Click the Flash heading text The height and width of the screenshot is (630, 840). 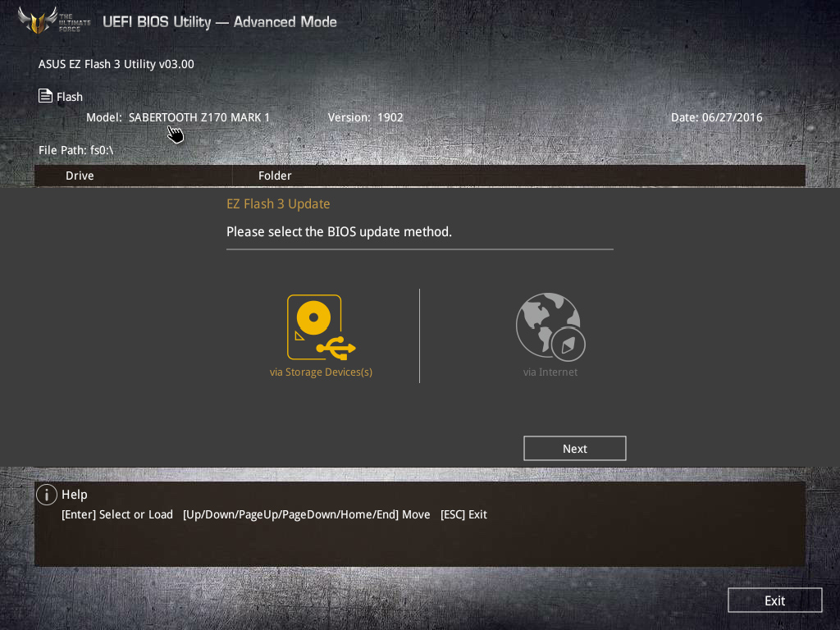coord(70,97)
